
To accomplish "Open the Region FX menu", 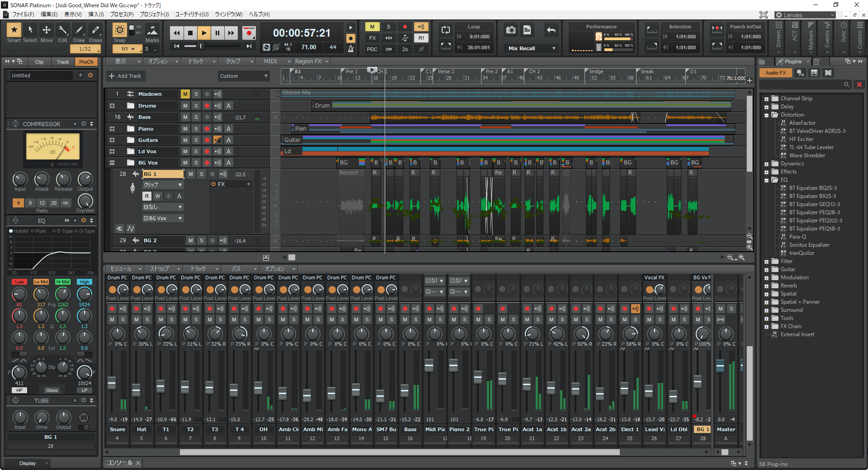I will click(311, 61).
